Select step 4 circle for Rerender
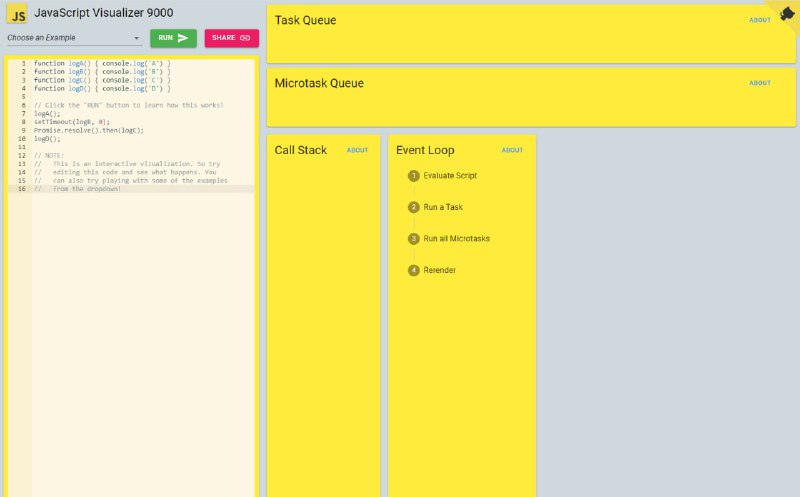Screen dimensions: 800x497 click(414, 271)
